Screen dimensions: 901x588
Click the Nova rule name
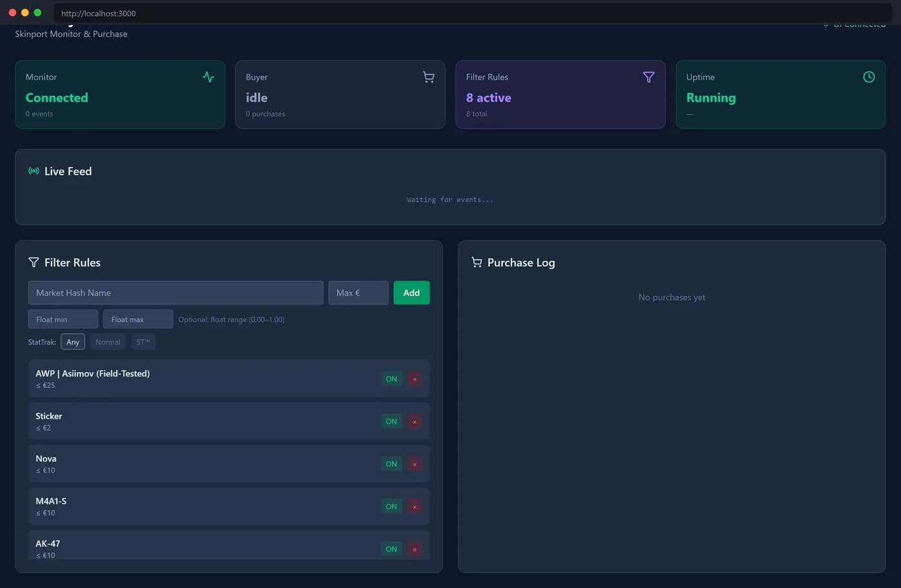point(46,458)
